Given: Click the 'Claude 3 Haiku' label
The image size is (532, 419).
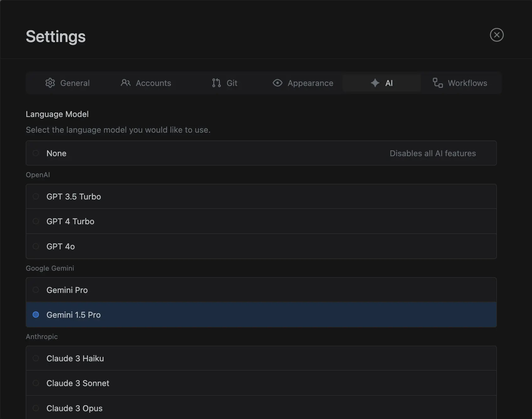Looking at the screenshot, I should point(75,358).
